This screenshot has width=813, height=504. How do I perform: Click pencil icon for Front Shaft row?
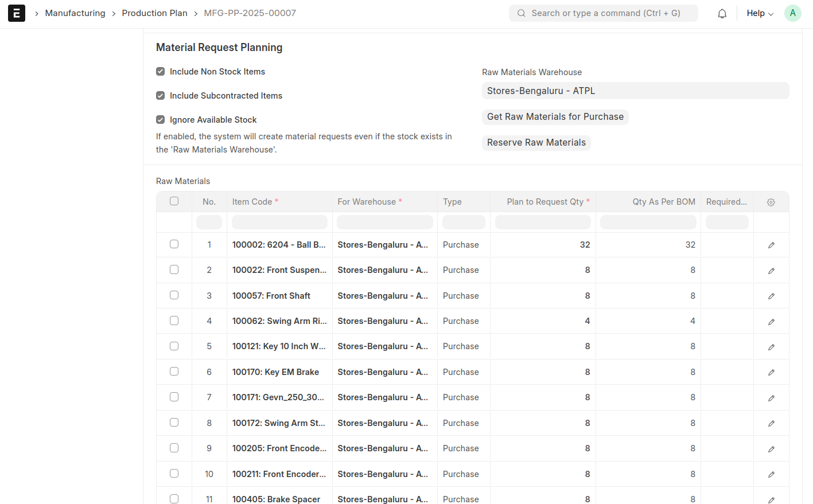point(771,296)
